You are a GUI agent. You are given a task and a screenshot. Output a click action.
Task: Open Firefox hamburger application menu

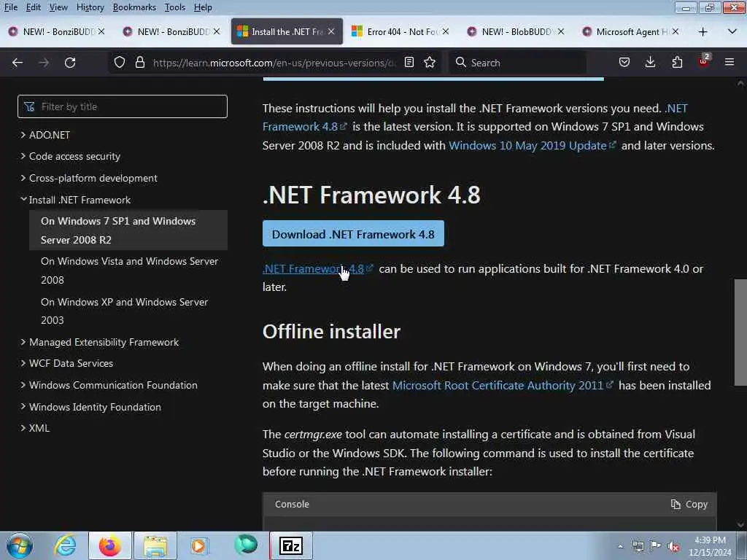click(729, 62)
